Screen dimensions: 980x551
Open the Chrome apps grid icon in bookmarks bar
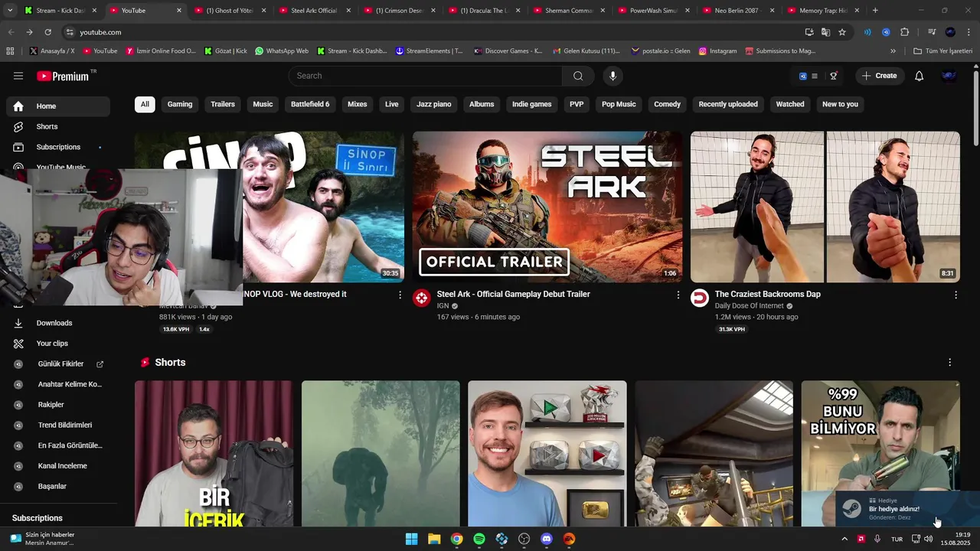click(10, 51)
